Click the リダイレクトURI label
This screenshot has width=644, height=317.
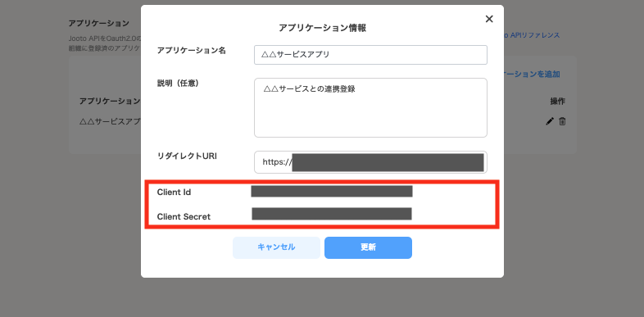pos(187,156)
